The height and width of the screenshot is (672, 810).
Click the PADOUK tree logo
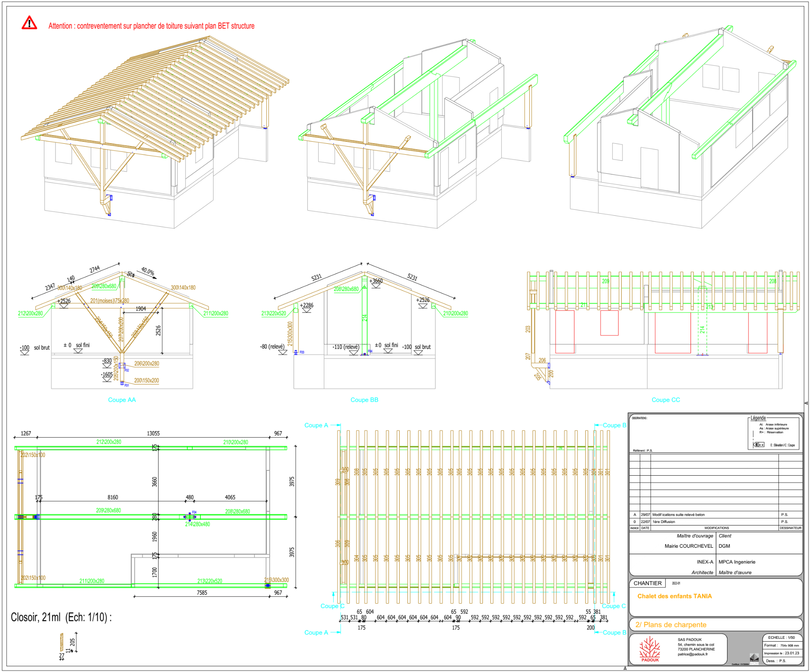650,648
